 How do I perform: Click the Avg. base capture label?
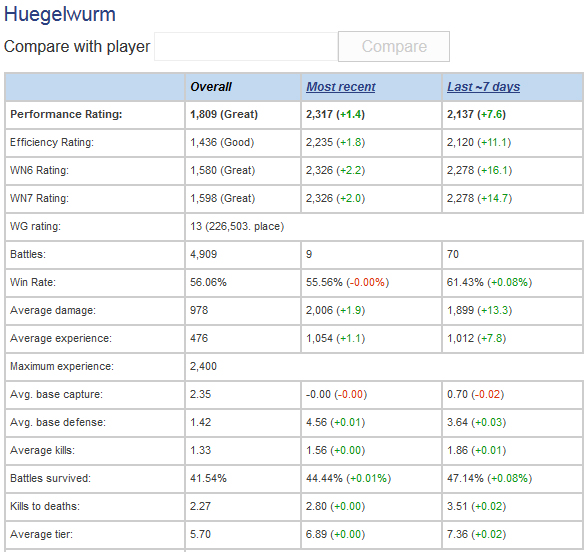pos(56,394)
